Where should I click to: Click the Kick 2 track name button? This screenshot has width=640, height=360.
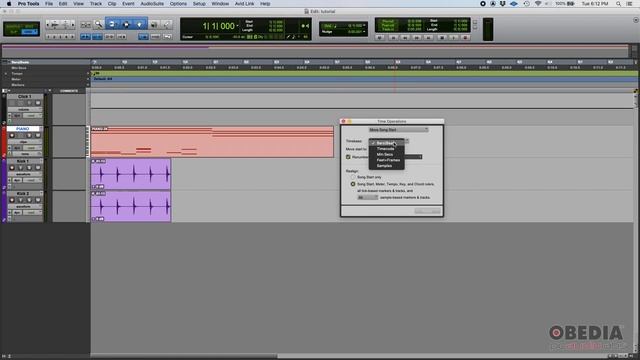pos(23,193)
